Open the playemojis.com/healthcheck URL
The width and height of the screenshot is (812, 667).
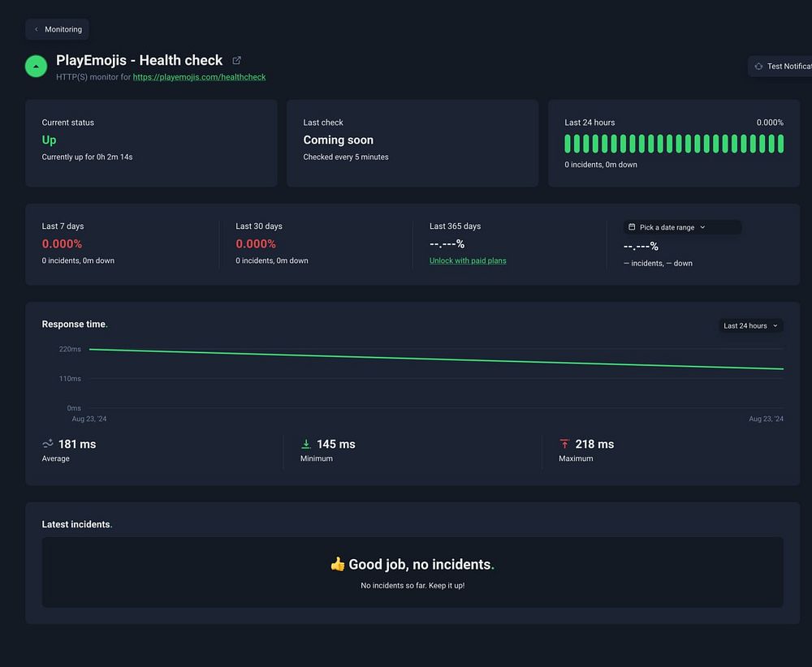pyautogui.click(x=200, y=77)
